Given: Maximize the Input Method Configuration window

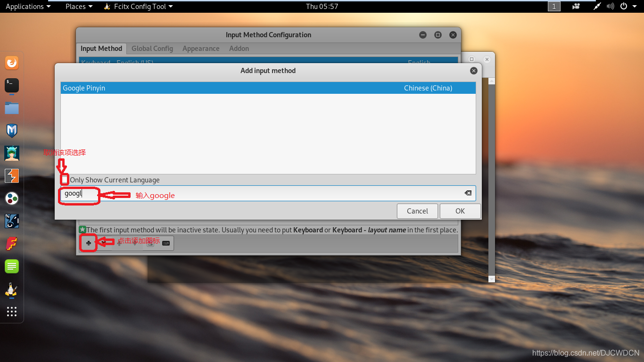Looking at the screenshot, I should coord(438,35).
